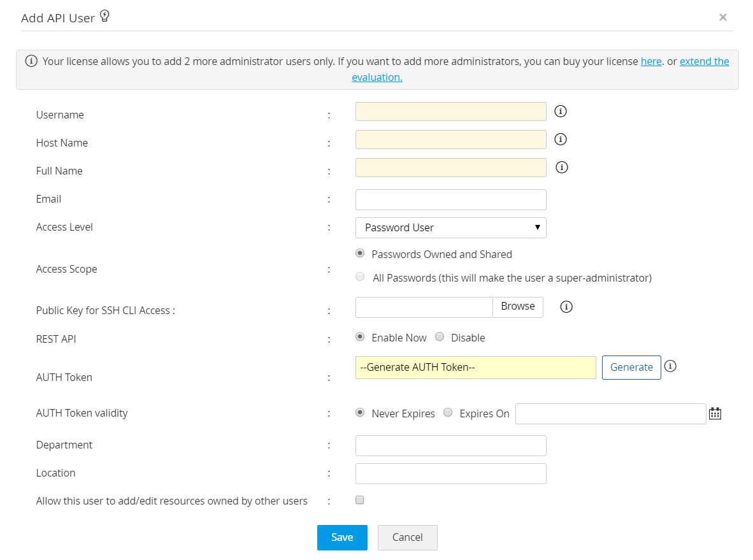The image size is (753, 560).
Task: Click the info icon beside Generate button
Action: coord(670,366)
